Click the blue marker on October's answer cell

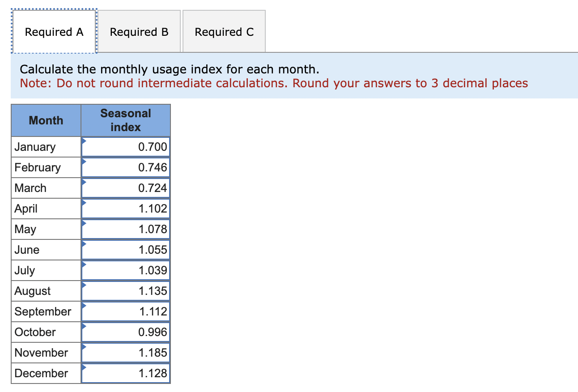coord(83,328)
